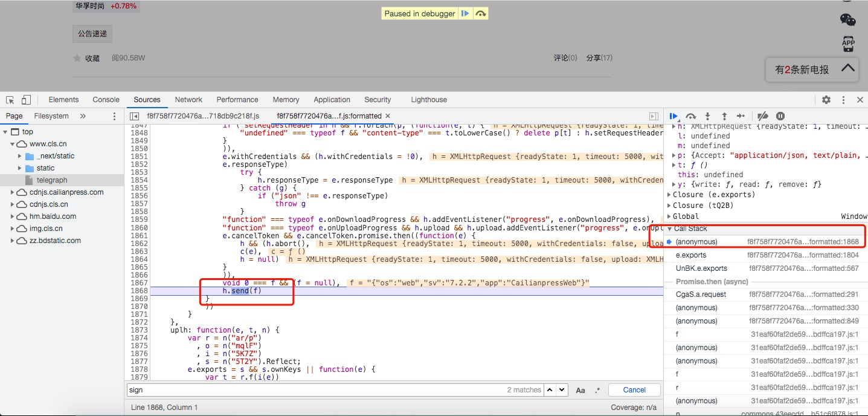Select CgaS.a.request call stack frame
The width and height of the screenshot is (868, 416).
click(765, 294)
